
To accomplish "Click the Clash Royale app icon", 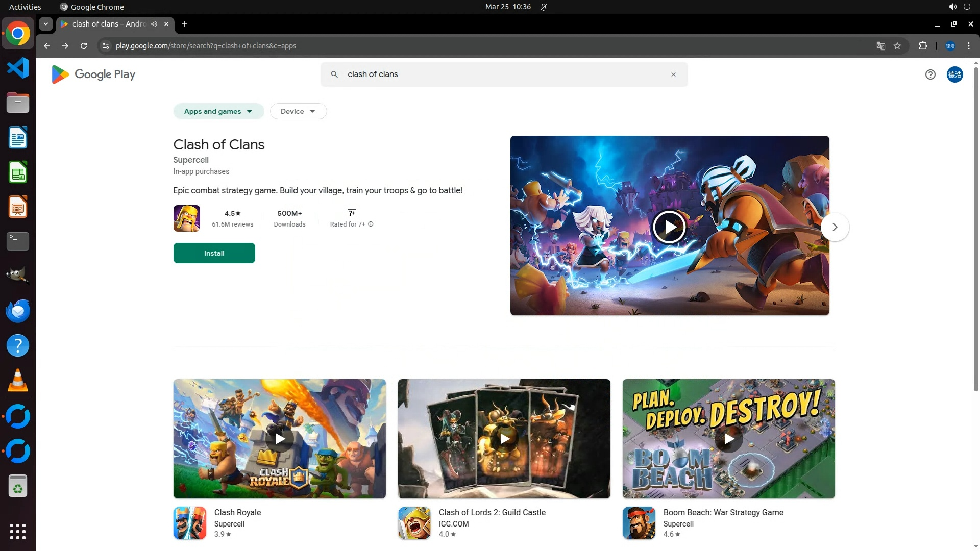I will click(190, 523).
